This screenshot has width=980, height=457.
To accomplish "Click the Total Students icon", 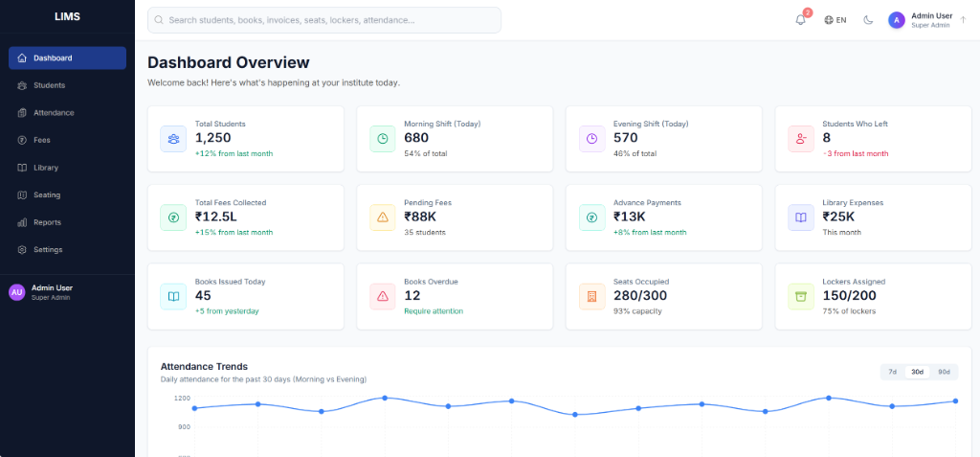I will [x=173, y=139].
